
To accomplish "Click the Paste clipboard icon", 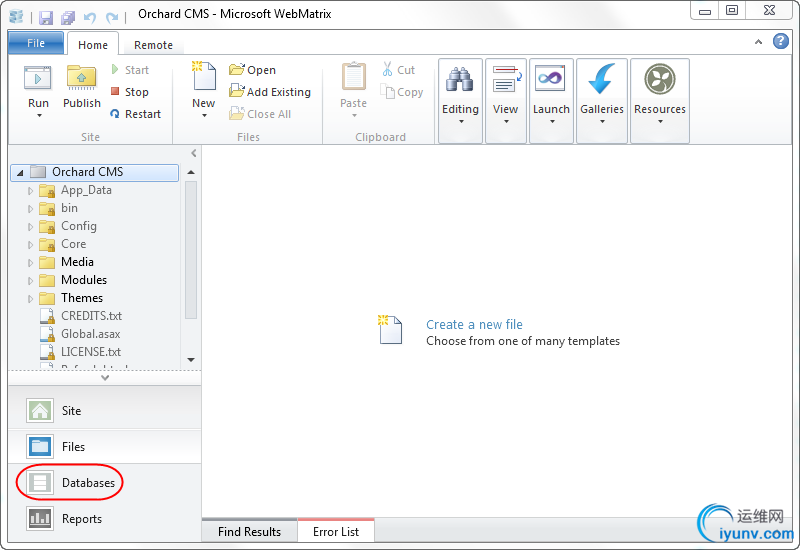I will (x=354, y=77).
